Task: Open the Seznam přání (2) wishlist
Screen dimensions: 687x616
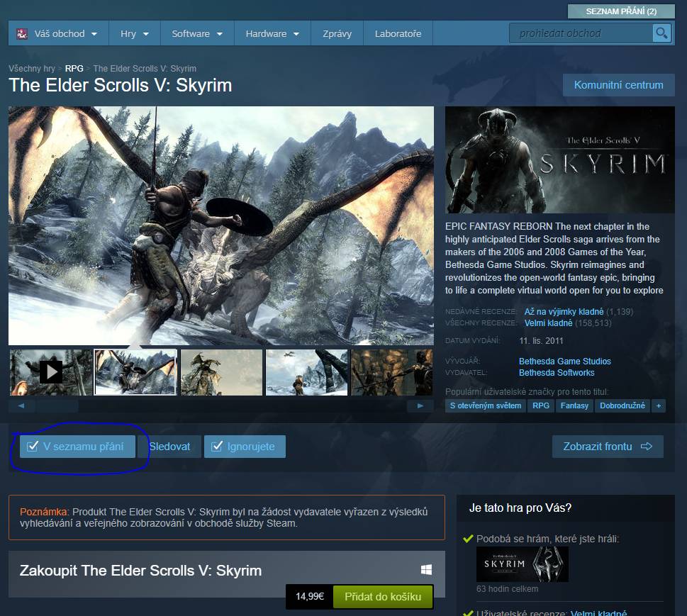Action: pyautogui.click(x=621, y=11)
